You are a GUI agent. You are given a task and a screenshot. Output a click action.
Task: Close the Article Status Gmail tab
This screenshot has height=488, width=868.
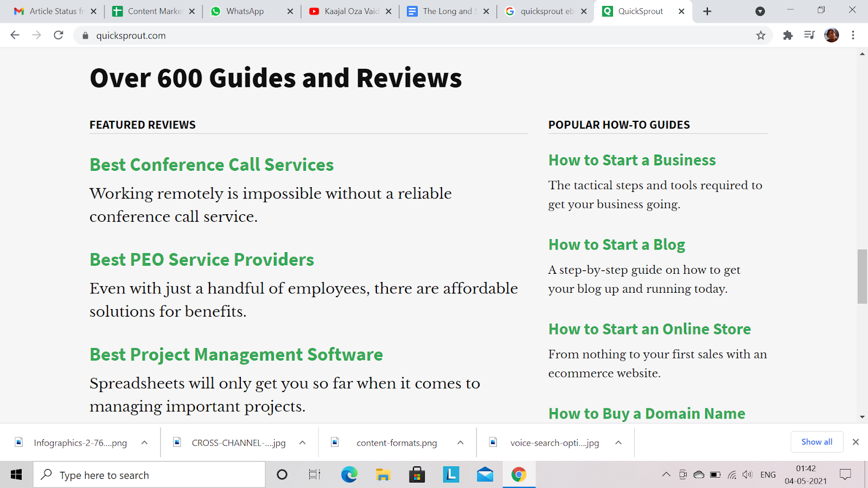coord(93,11)
